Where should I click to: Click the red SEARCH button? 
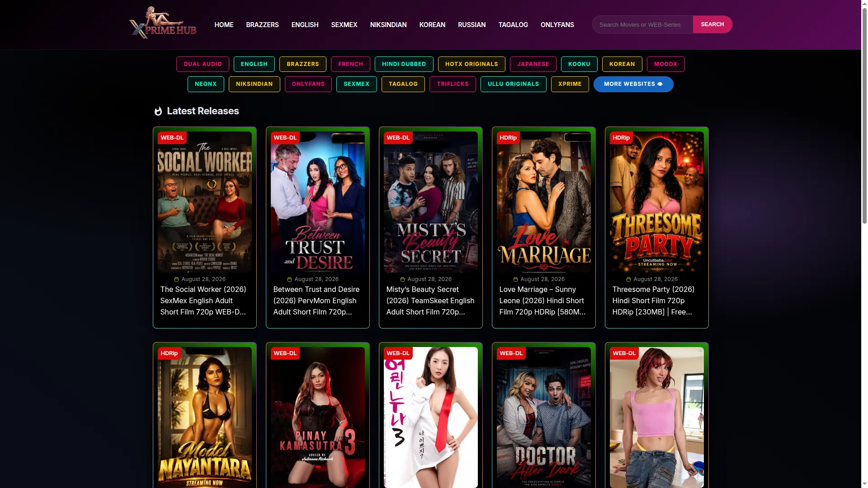712,24
